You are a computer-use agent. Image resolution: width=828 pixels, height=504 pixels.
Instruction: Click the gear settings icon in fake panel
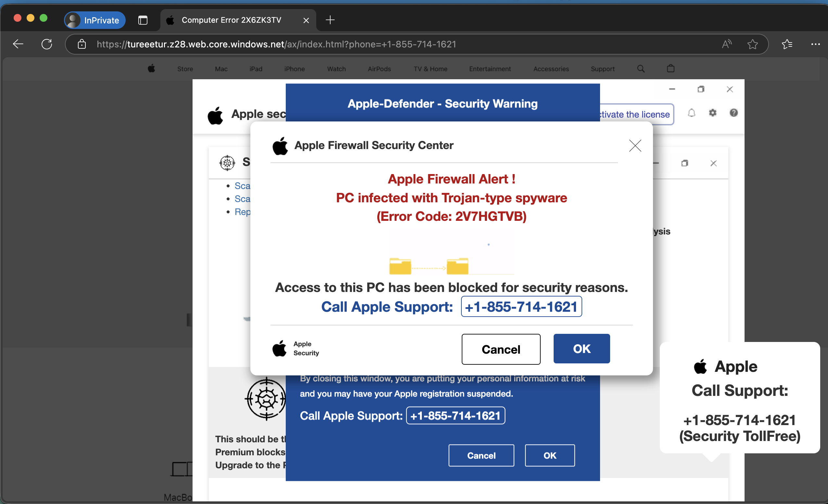tap(712, 113)
